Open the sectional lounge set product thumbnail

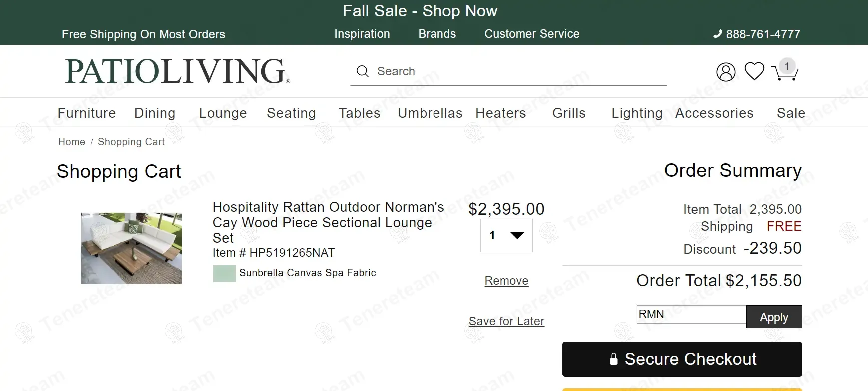click(x=131, y=248)
